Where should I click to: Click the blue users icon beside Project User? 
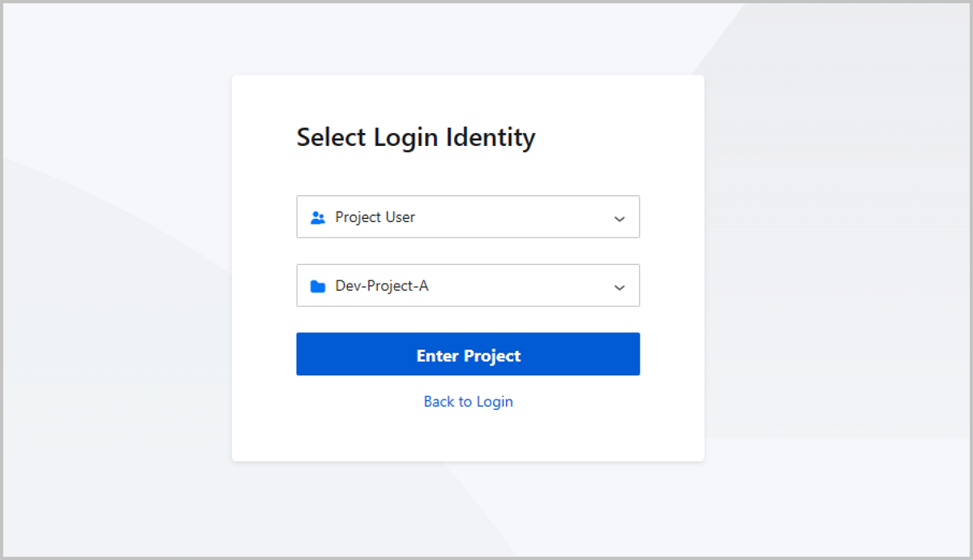318,218
